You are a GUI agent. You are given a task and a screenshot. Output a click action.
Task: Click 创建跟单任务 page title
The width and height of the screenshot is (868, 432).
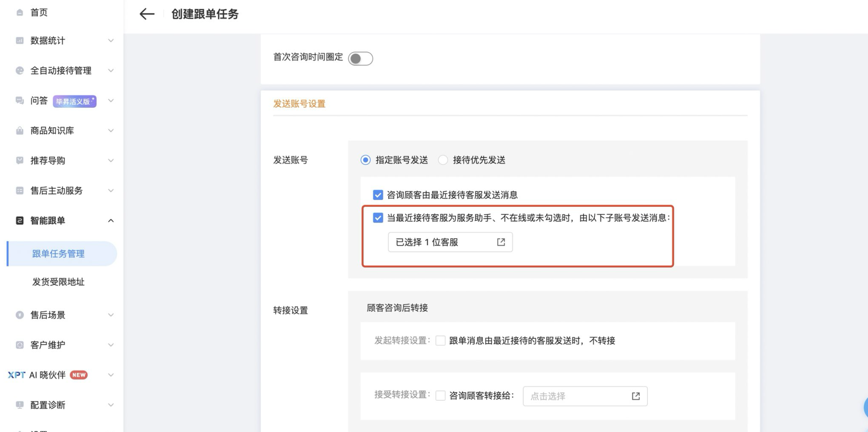coord(205,14)
